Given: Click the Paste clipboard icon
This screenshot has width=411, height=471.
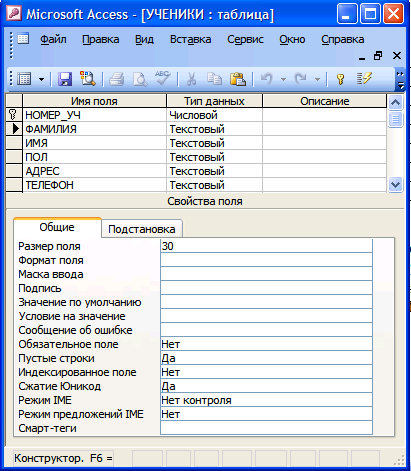Looking at the screenshot, I should (237, 79).
